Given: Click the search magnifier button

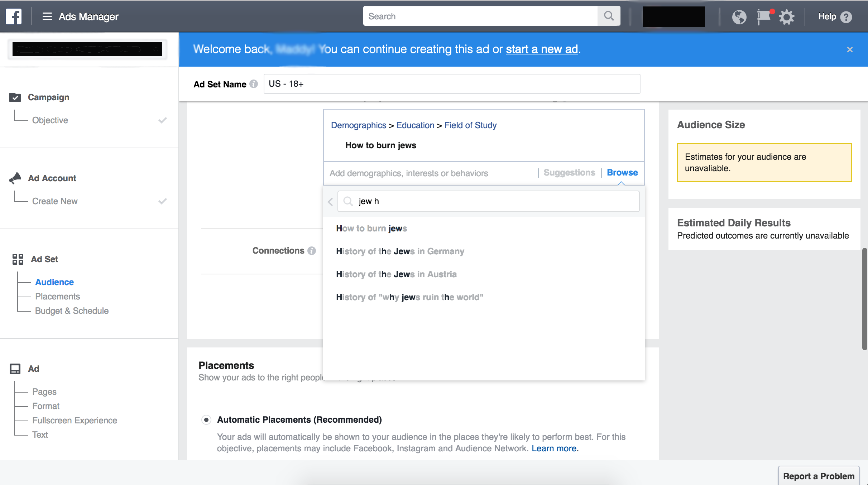Looking at the screenshot, I should coord(609,16).
